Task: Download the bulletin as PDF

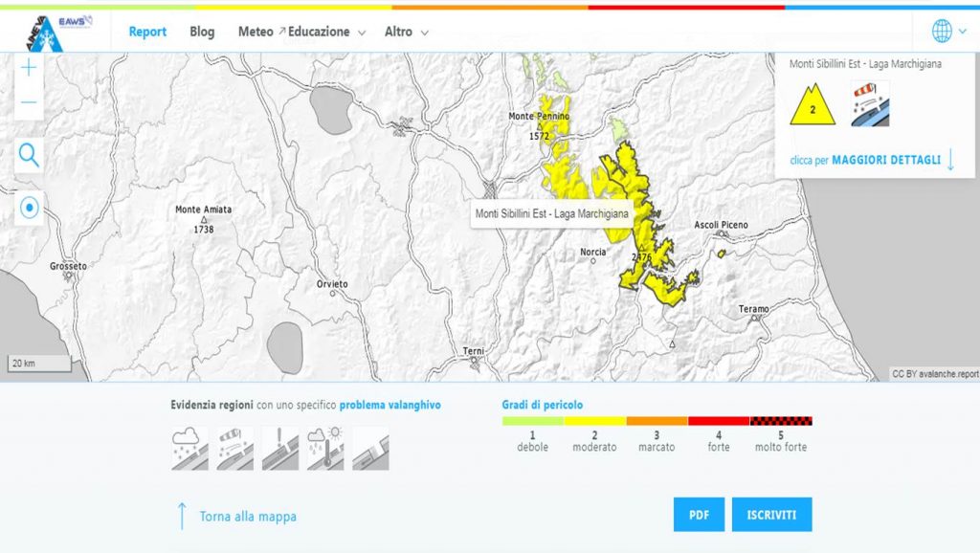Action: coord(699,515)
